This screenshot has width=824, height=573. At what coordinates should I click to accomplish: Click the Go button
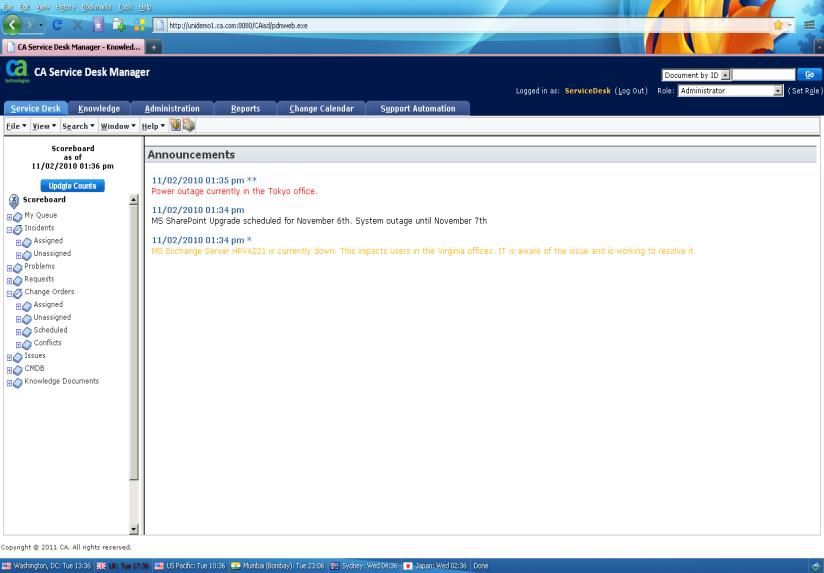tap(809, 75)
